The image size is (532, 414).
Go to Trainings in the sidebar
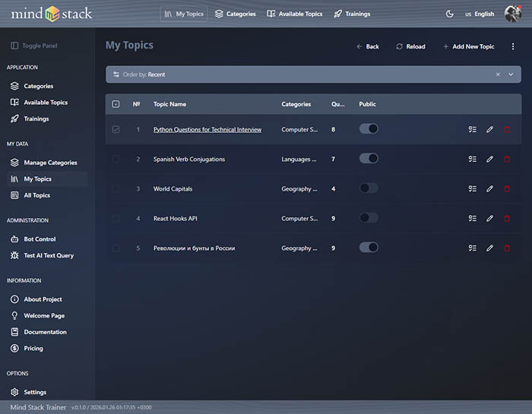coord(30,119)
